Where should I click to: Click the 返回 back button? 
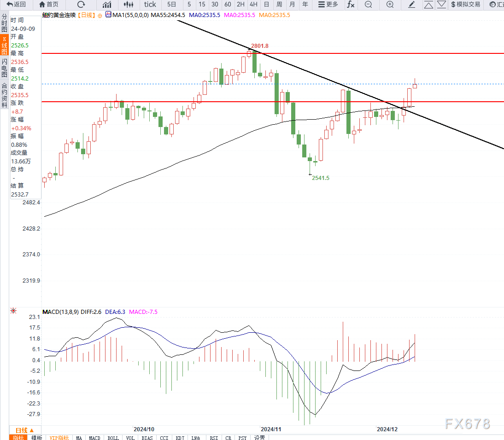[x=16, y=5]
